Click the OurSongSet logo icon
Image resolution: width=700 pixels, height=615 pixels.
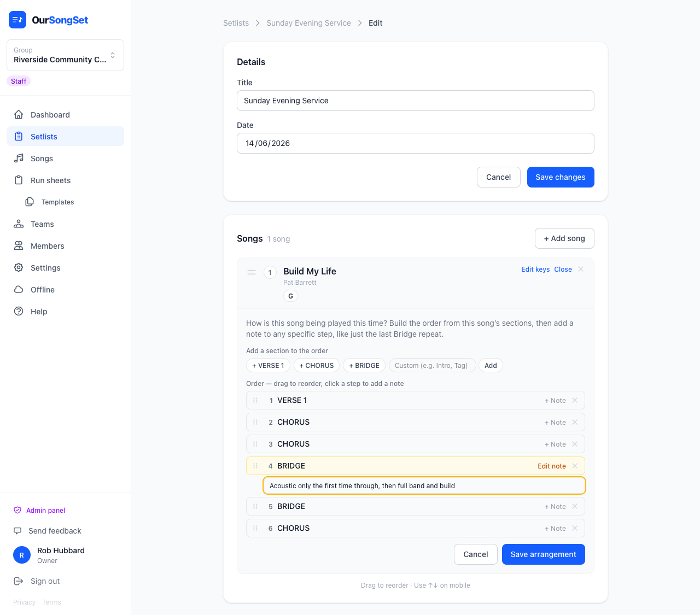click(17, 20)
